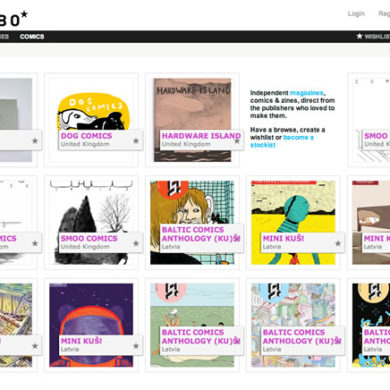Screen dimensions: 390x390
Task: Open Baltic Comics Anthology beach cover title
Action: [x=201, y=337]
